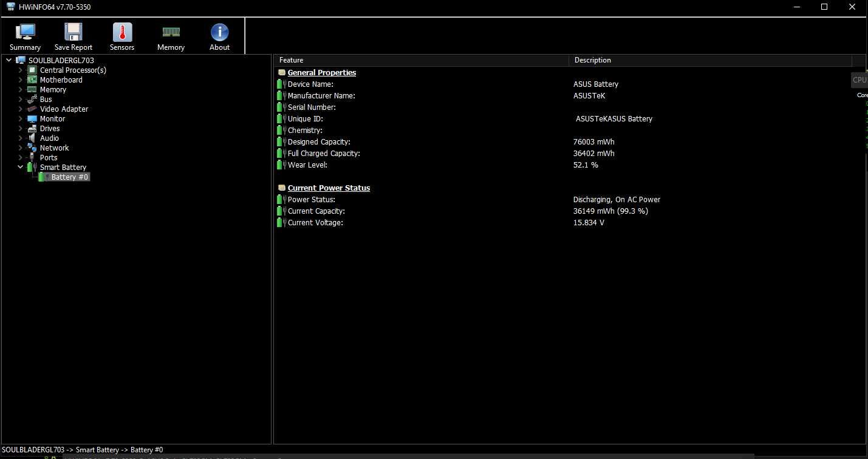868x459 pixels.
Task: Click Discharging, On AC Power value
Action: 617,199
